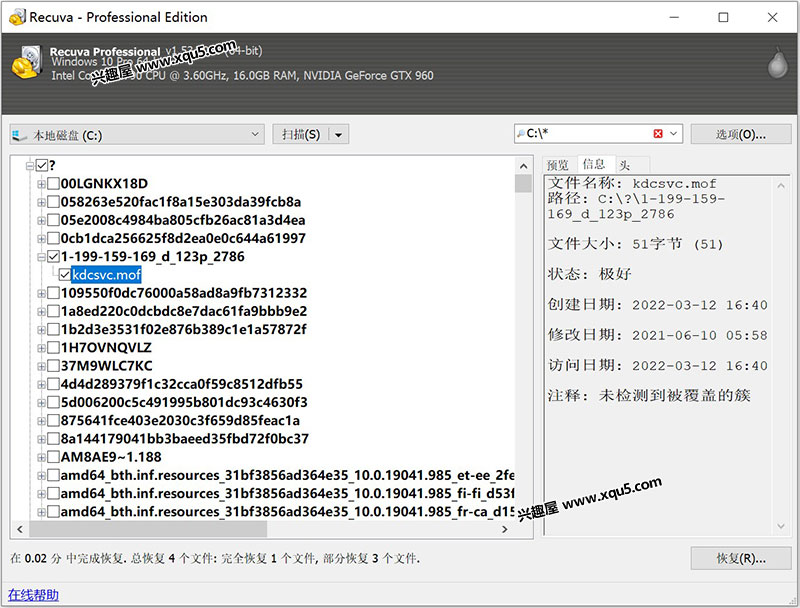The image size is (800, 608).
Task: Click the info panel scroll-down arrow
Action: tap(781, 526)
